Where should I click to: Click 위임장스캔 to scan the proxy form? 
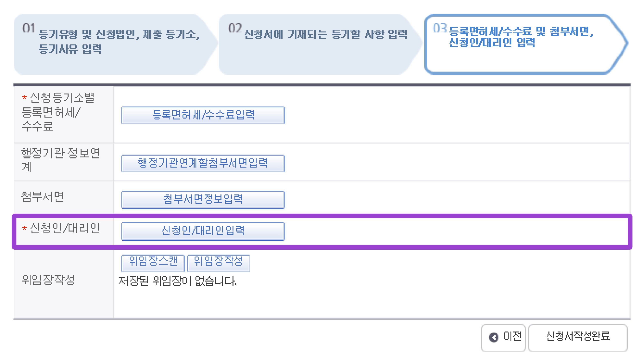[153, 263]
